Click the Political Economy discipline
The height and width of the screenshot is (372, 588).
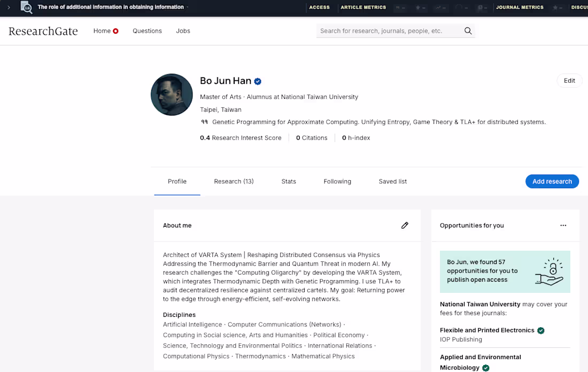(339, 335)
